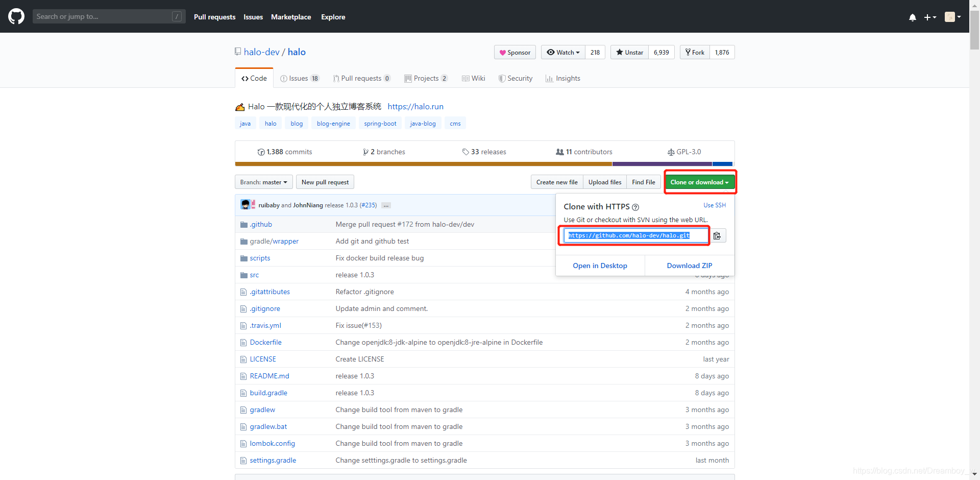Open the Insights tab
This screenshot has height=480, width=980.
563,78
